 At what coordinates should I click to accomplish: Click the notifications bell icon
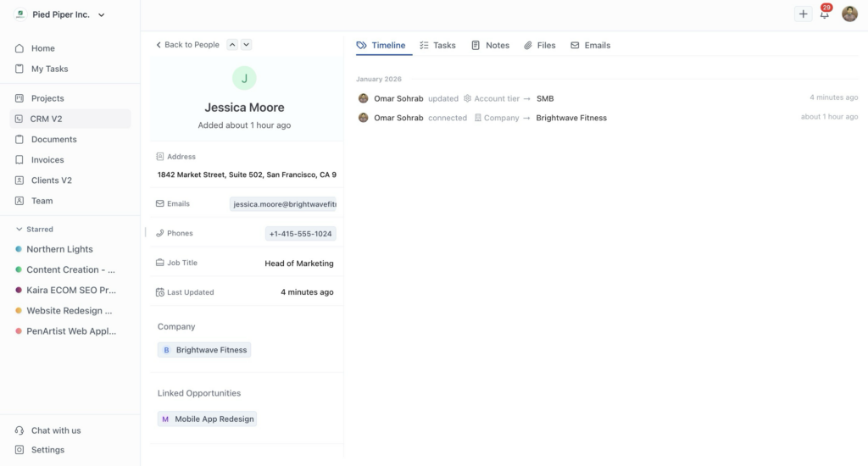(824, 14)
